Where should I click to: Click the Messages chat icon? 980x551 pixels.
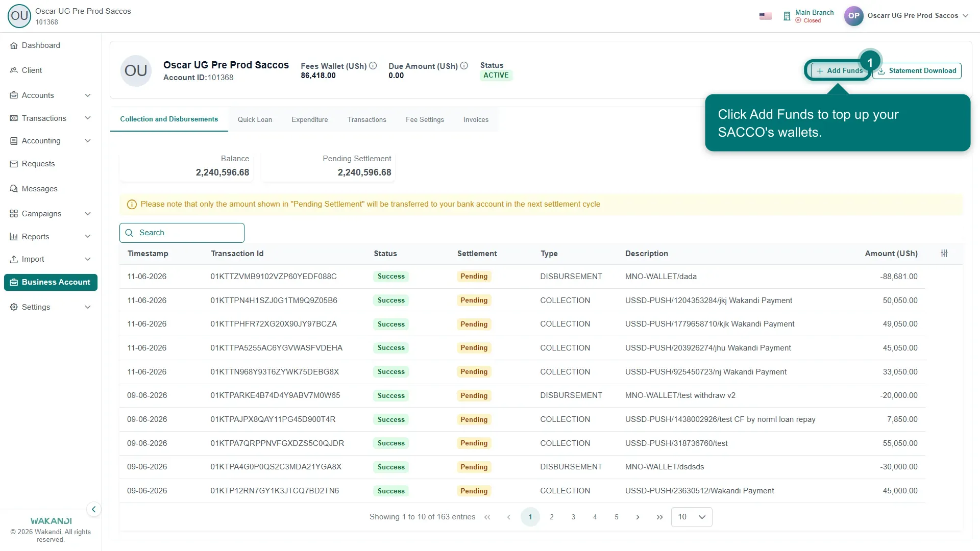pyautogui.click(x=14, y=189)
